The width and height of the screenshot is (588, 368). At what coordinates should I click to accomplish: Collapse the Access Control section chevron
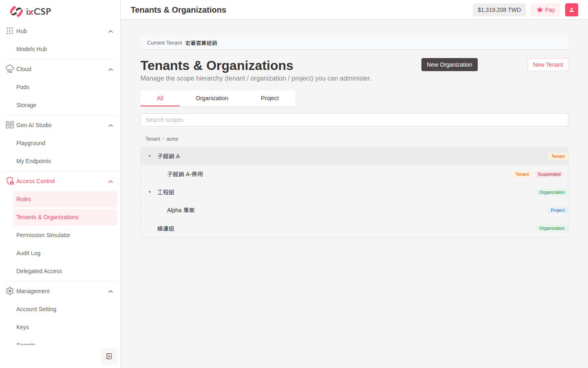(x=111, y=182)
